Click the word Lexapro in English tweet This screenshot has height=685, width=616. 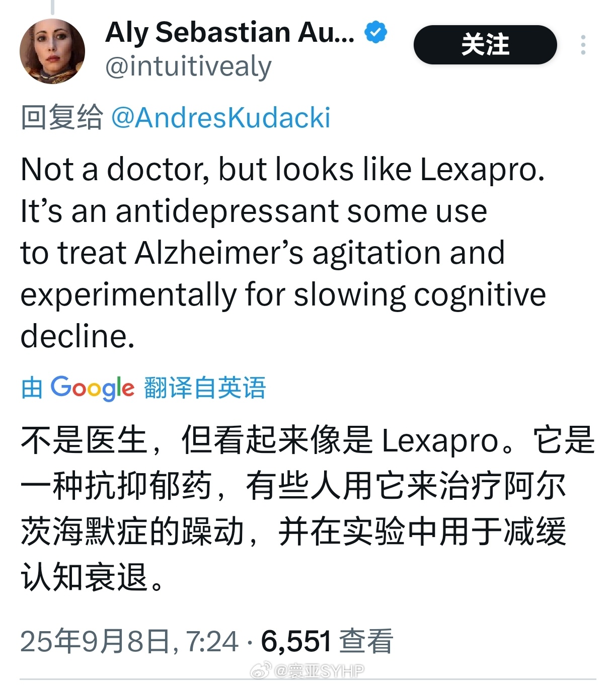coord(482,170)
